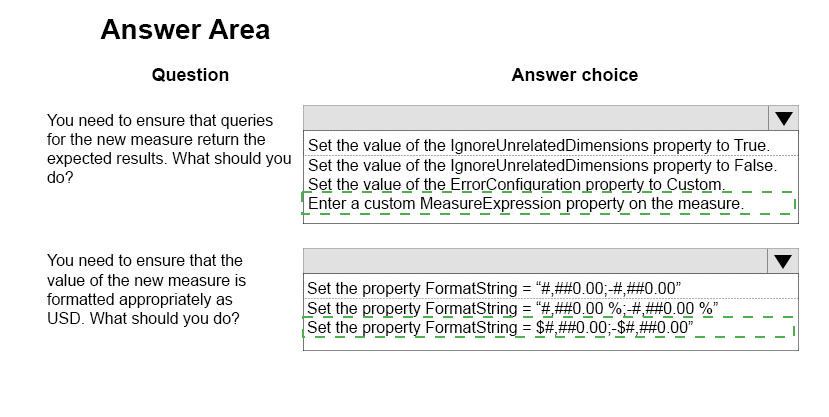Click the Answer Area heading
Viewport: 829px width, 417px height.
pos(185,29)
